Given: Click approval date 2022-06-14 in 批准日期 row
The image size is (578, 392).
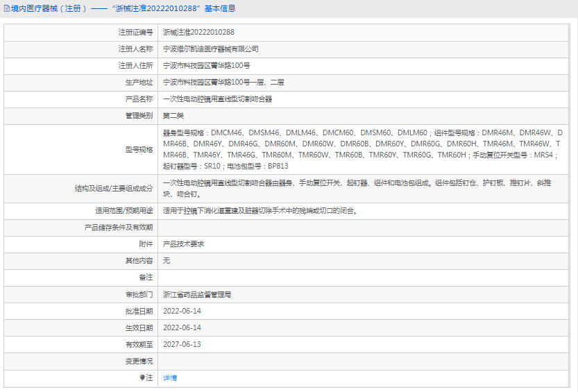Looking at the screenshot, I should coord(182,312).
